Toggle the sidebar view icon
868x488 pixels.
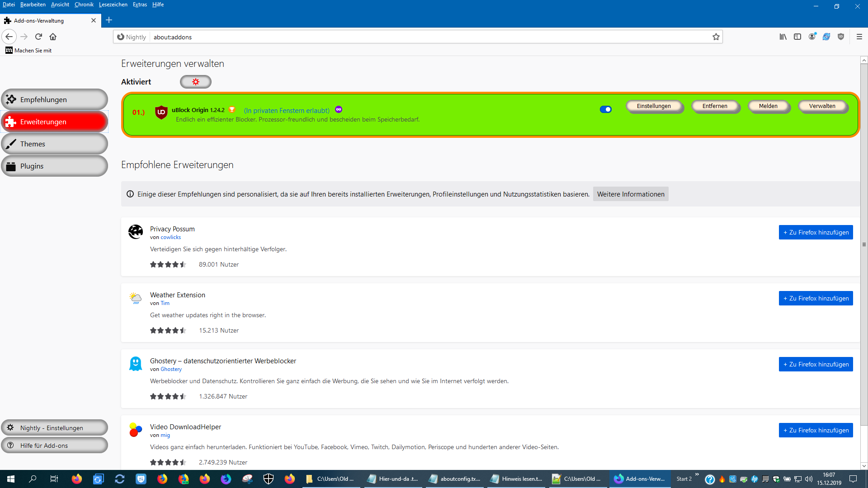point(797,37)
